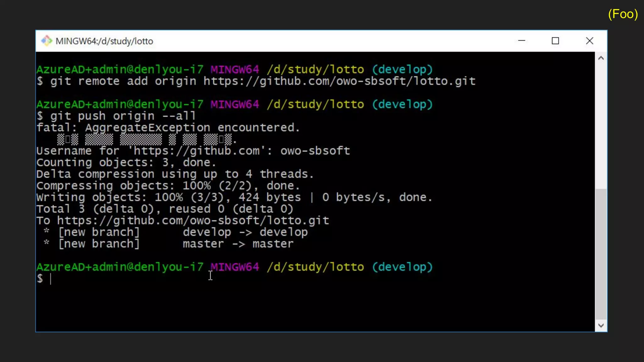This screenshot has width=644, height=362.
Task: Click the 'master -> master' new branch line
Action: pos(238,244)
